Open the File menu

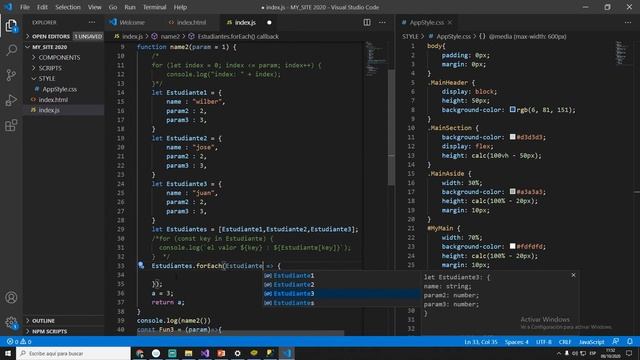tap(25, 7)
